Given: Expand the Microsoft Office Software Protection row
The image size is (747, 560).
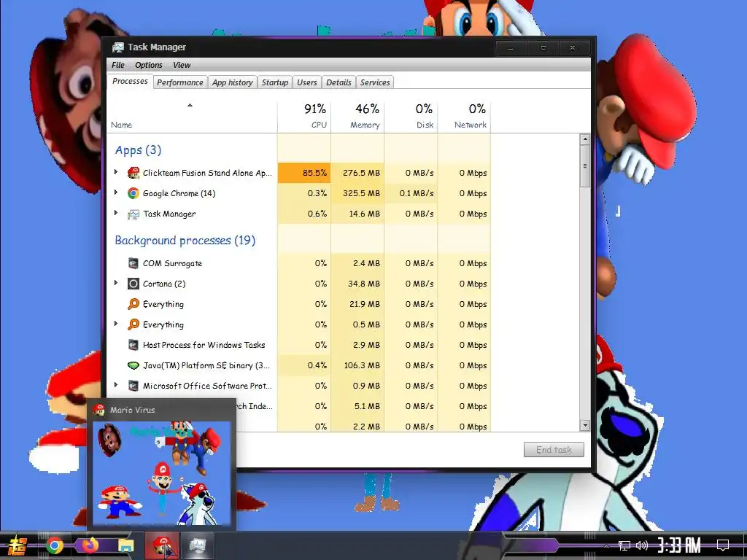Looking at the screenshot, I should coord(116,385).
